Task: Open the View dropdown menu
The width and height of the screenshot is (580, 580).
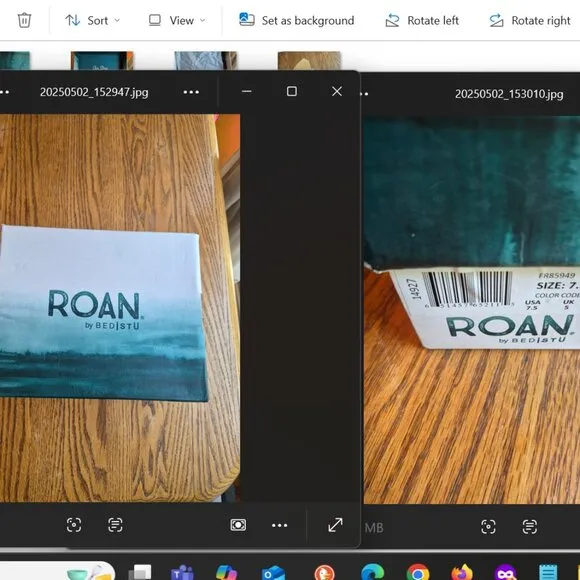Action: pyautogui.click(x=176, y=20)
